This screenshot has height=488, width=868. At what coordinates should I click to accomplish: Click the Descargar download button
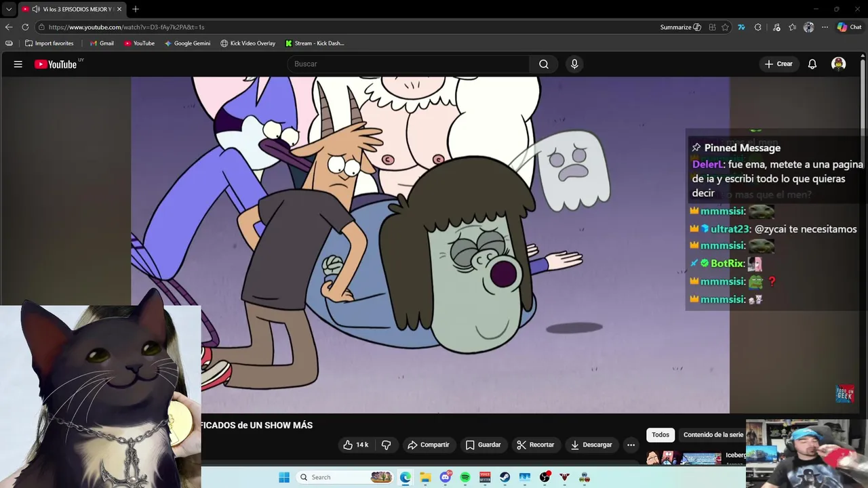point(591,445)
